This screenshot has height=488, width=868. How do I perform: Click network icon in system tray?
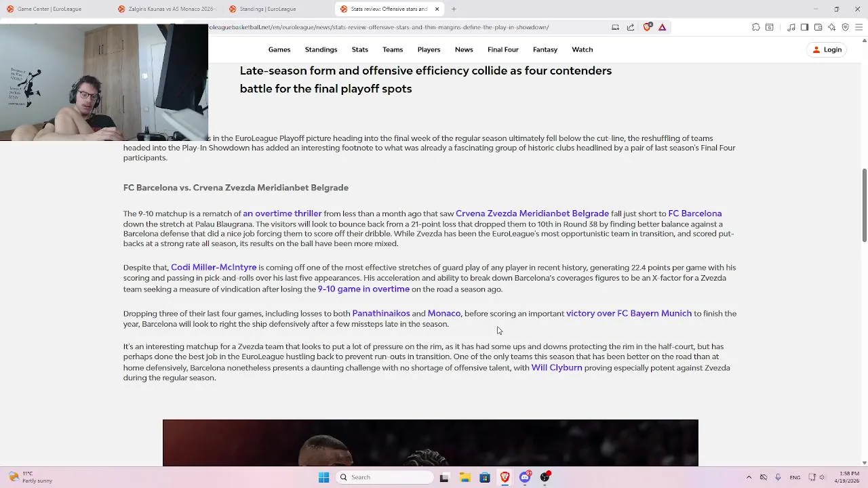[812, 477]
